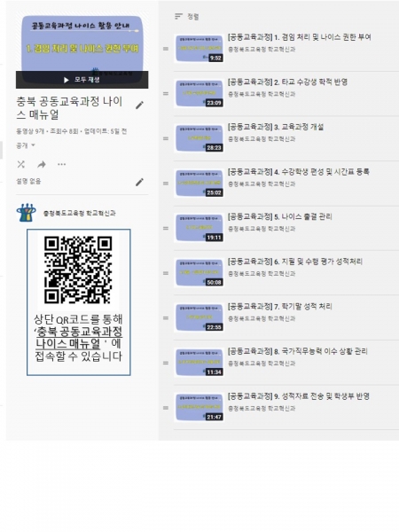
Task: Open video 9. 성적자료 전송 및 학생부 반영
Action: pyautogui.click(x=299, y=396)
